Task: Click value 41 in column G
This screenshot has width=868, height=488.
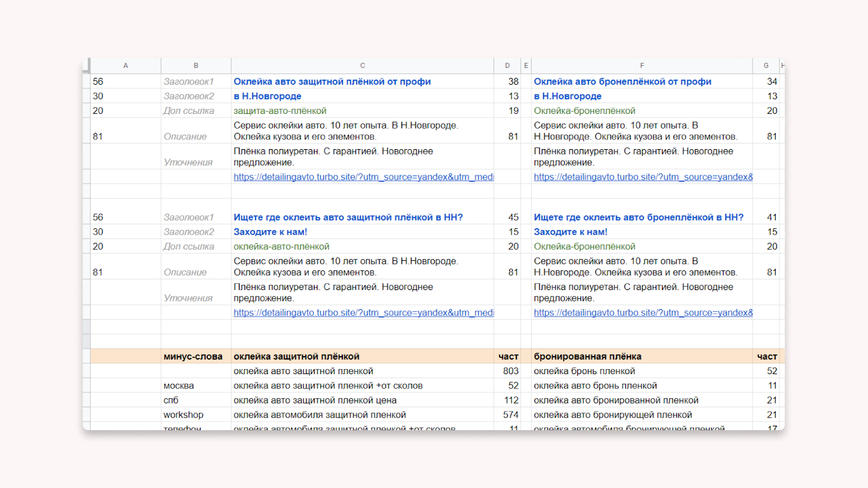Action: point(772,217)
